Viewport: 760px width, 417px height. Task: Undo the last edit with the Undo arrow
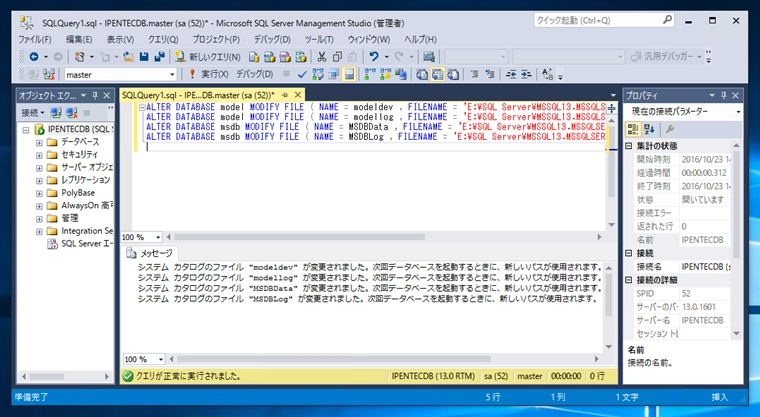tap(374, 57)
